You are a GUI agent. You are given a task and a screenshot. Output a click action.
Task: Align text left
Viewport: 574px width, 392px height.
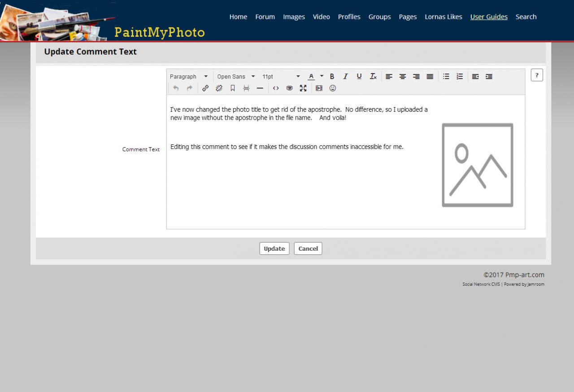(389, 77)
